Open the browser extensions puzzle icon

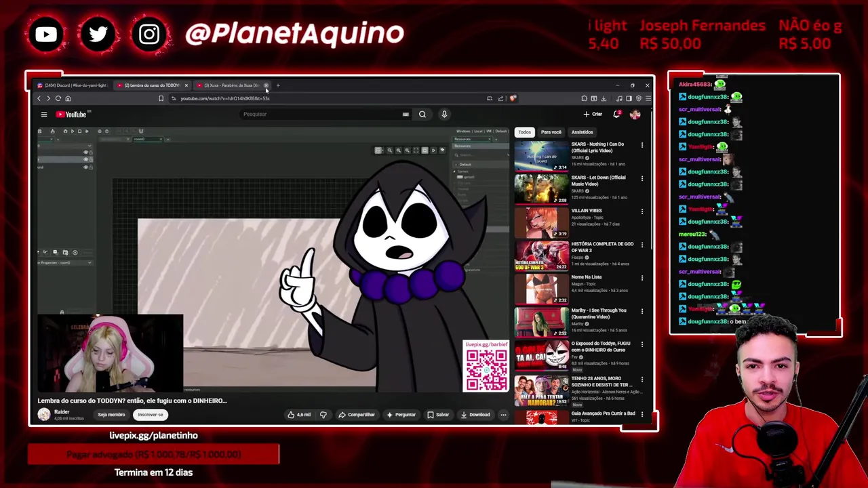pyautogui.click(x=585, y=99)
